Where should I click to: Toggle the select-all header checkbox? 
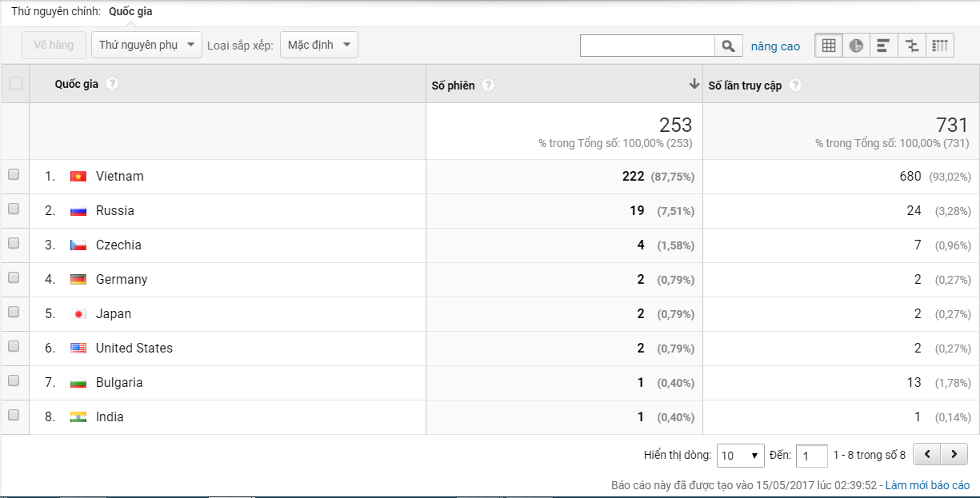tap(15, 83)
